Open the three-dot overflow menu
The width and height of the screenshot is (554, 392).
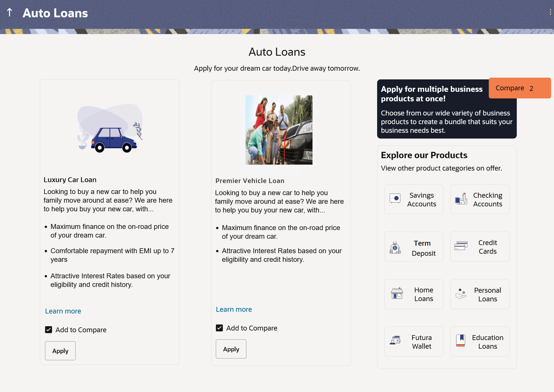(x=550, y=12)
